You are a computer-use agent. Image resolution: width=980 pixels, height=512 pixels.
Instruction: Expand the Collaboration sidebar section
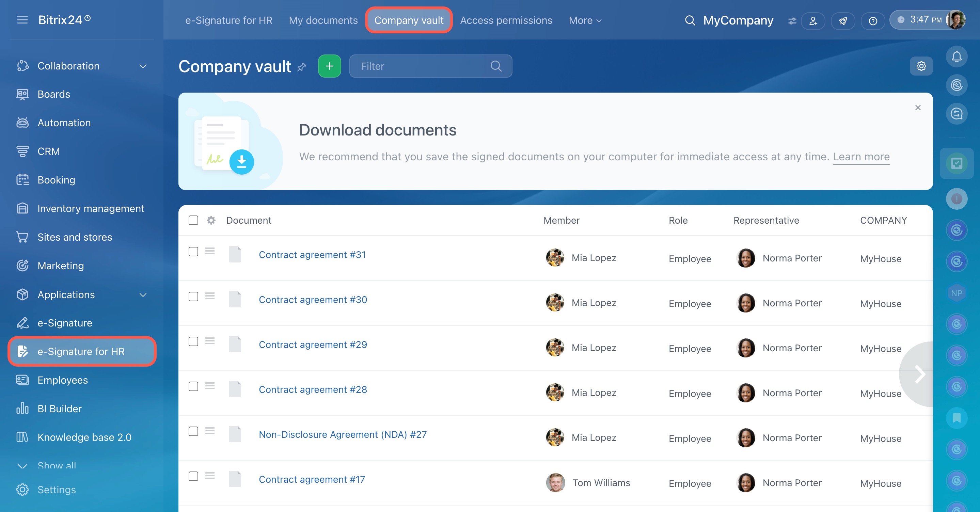coord(143,66)
